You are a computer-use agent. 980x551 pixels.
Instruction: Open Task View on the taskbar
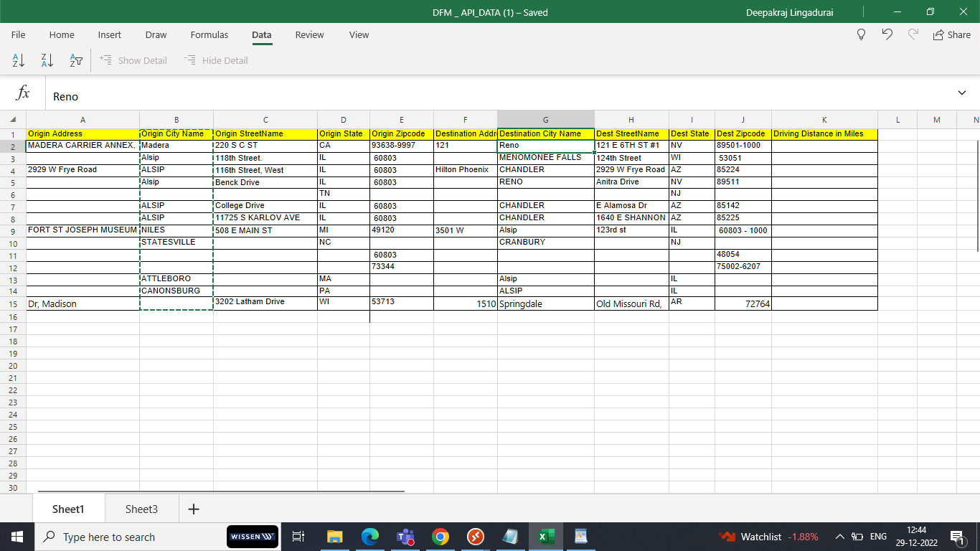coord(299,537)
